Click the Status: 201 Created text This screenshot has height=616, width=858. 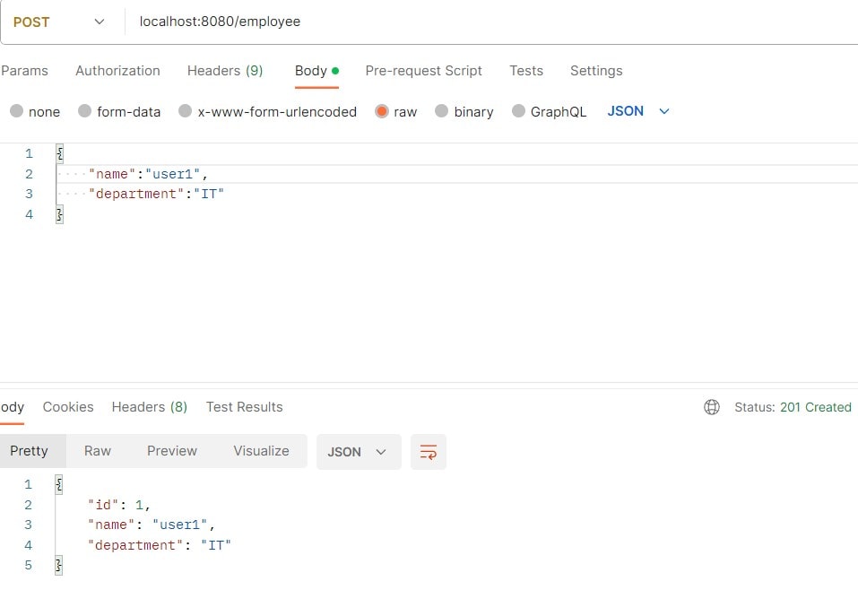point(793,407)
